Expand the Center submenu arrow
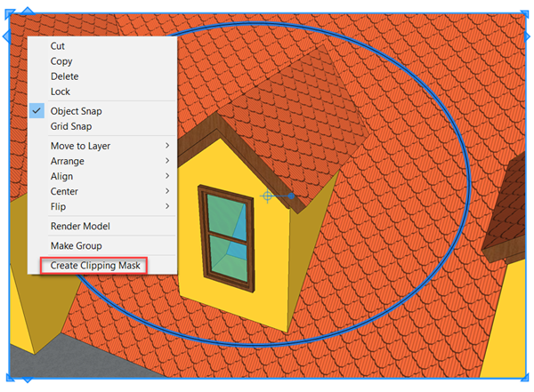The height and width of the screenshot is (392, 534). coord(167,191)
